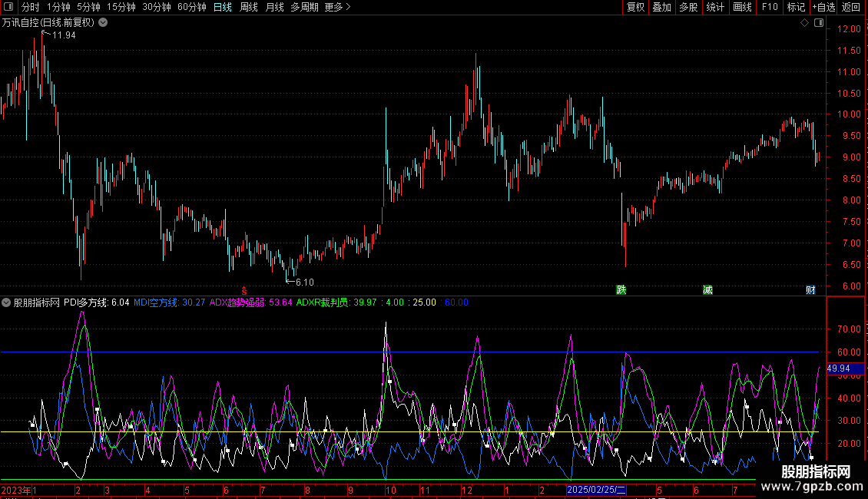Screen dimensions: 868x499
Task: Click the red S signal marker
Action: tap(244, 291)
